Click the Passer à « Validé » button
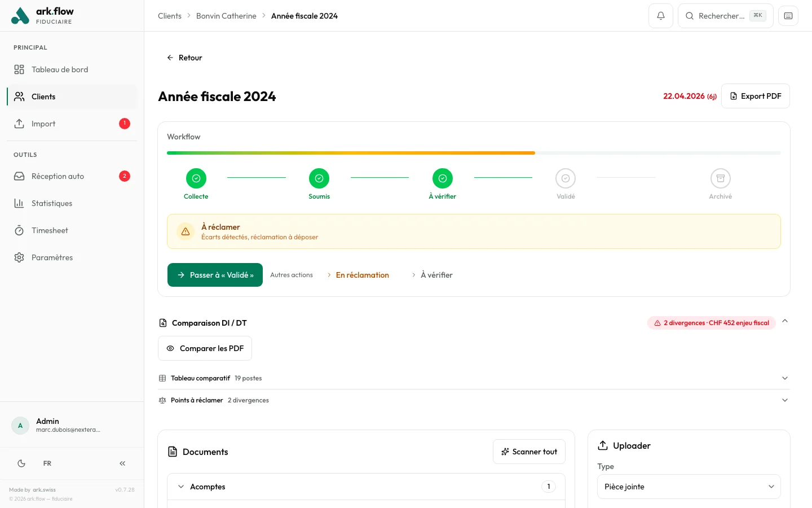The width and height of the screenshot is (812, 508). pyautogui.click(x=215, y=275)
